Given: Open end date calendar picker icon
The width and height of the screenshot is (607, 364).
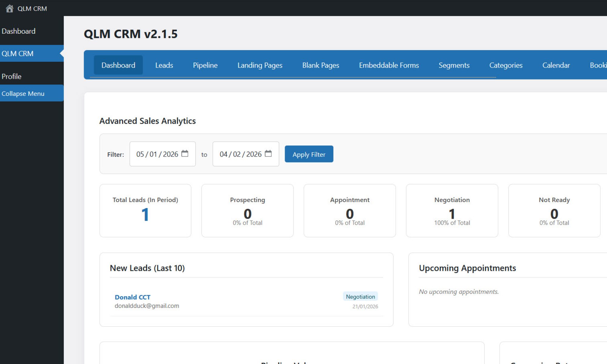Looking at the screenshot, I should (268, 154).
